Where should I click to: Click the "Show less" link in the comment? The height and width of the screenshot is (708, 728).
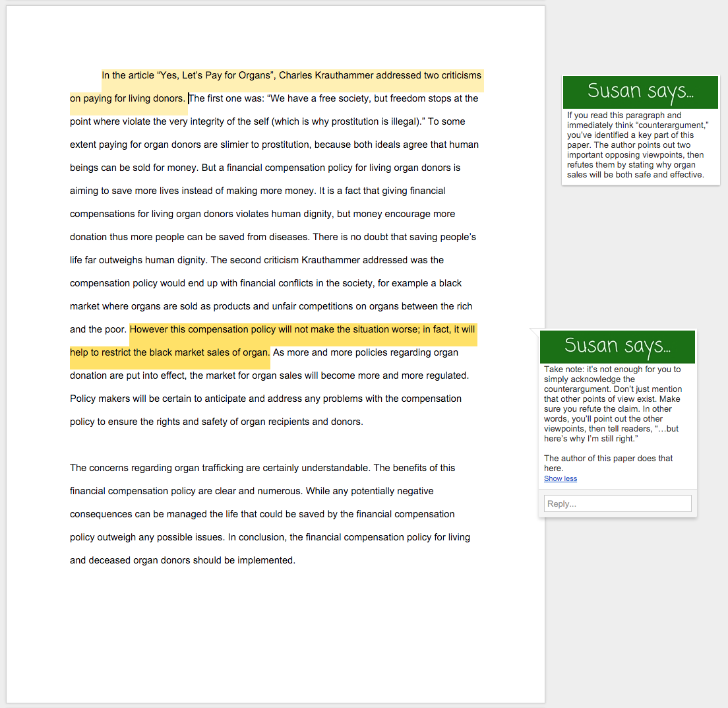click(560, 478)
